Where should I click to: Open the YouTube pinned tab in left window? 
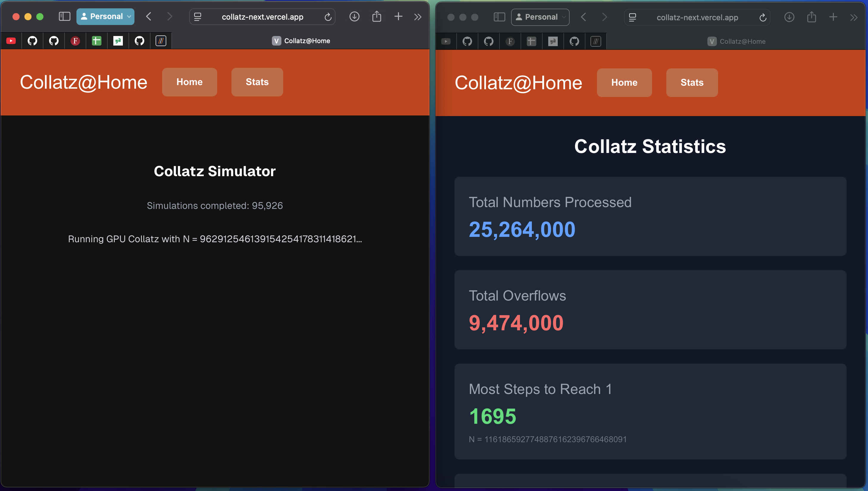11,41
